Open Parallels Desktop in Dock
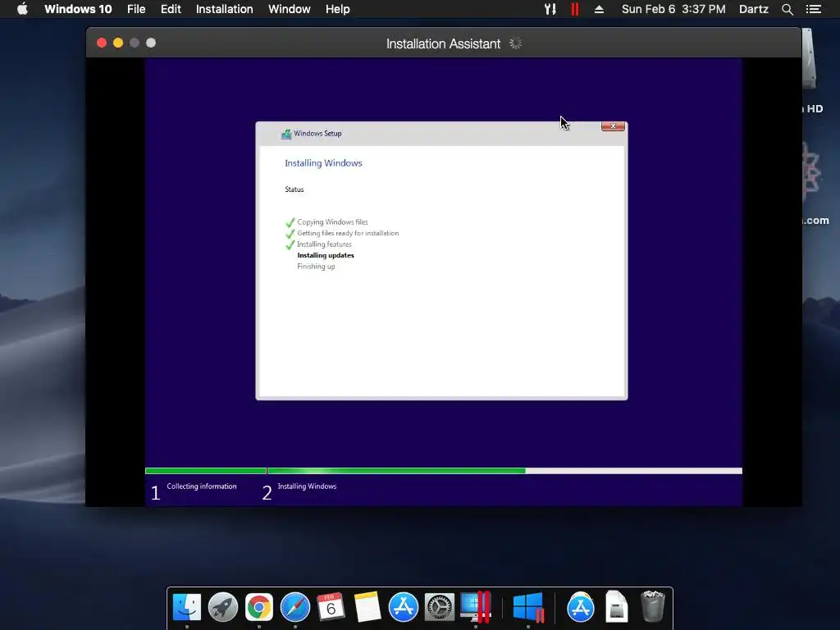840x630 pixels. click(476, 607)
